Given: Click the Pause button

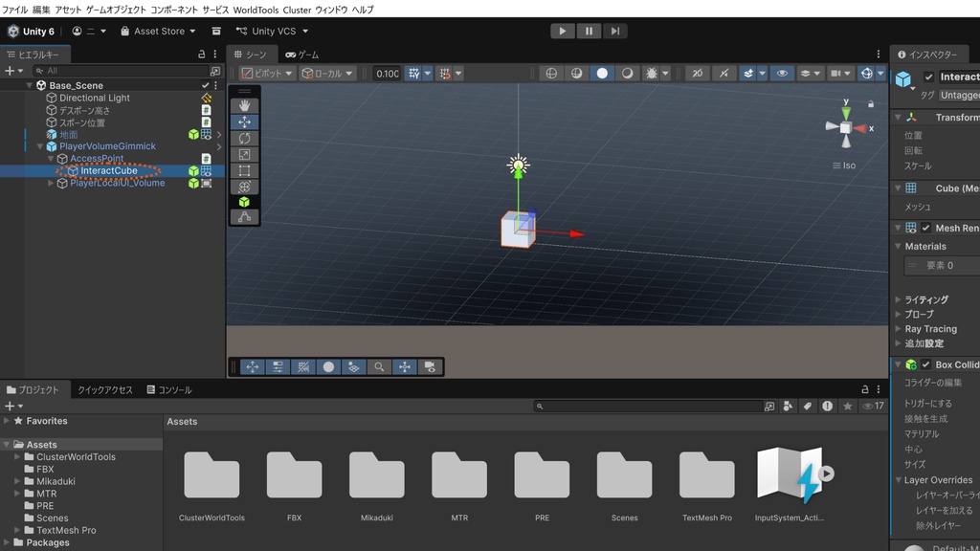Looking at the screenshot, I should pyautogui.click(x=589, y=32).
